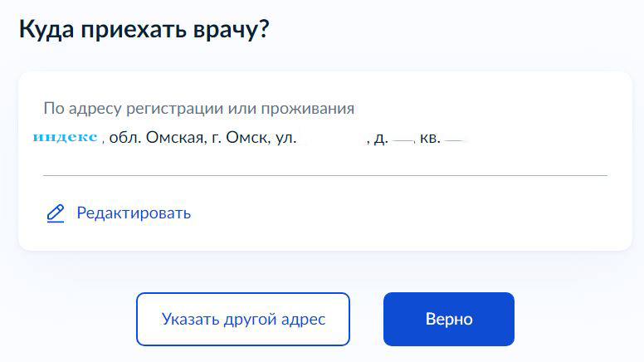
Task: Click the pencil edit icon
Action: click(x=56, y=213)
